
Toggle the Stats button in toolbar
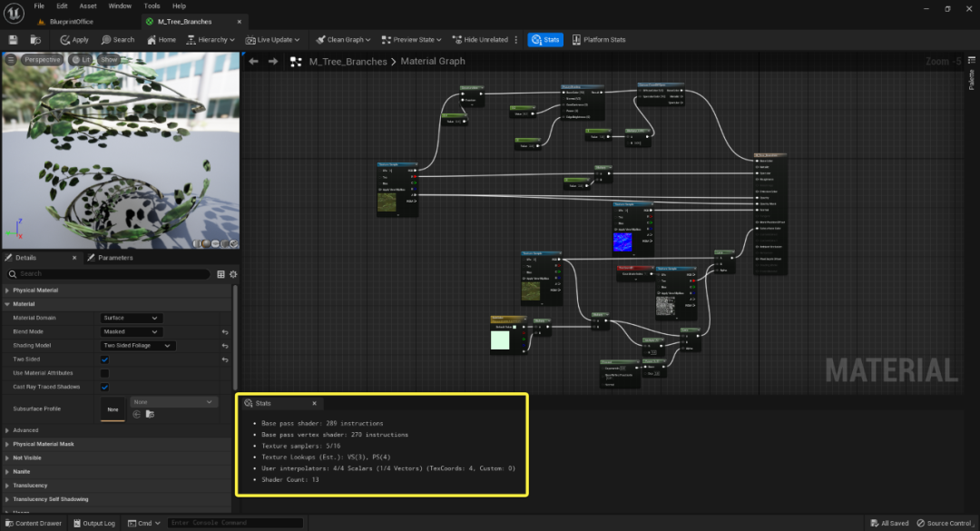[x=545, y=39]
